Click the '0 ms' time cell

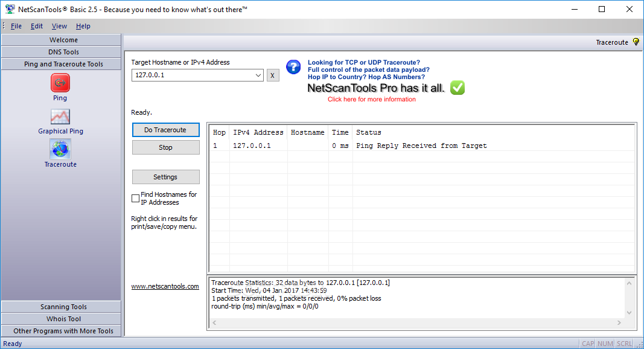tap(340, 146)
